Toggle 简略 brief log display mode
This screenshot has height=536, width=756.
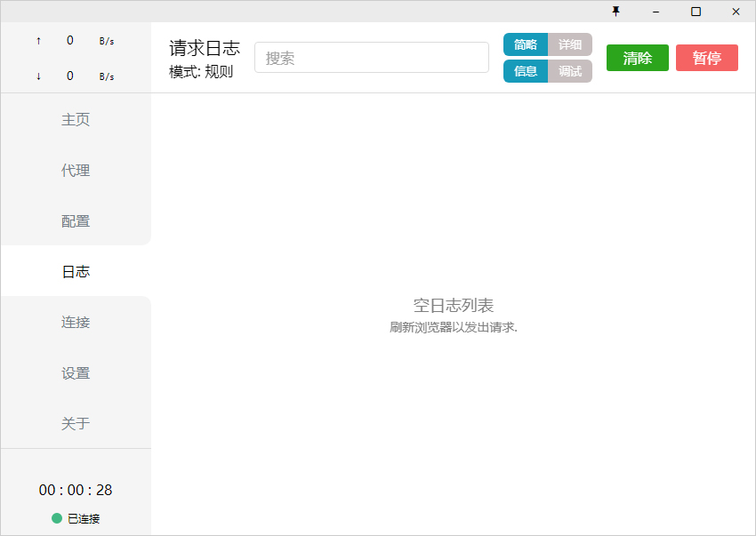pos(526,44)
